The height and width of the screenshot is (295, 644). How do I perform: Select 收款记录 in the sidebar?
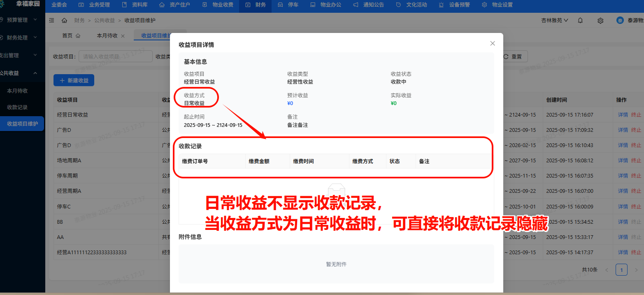click(x=17, y=107)
